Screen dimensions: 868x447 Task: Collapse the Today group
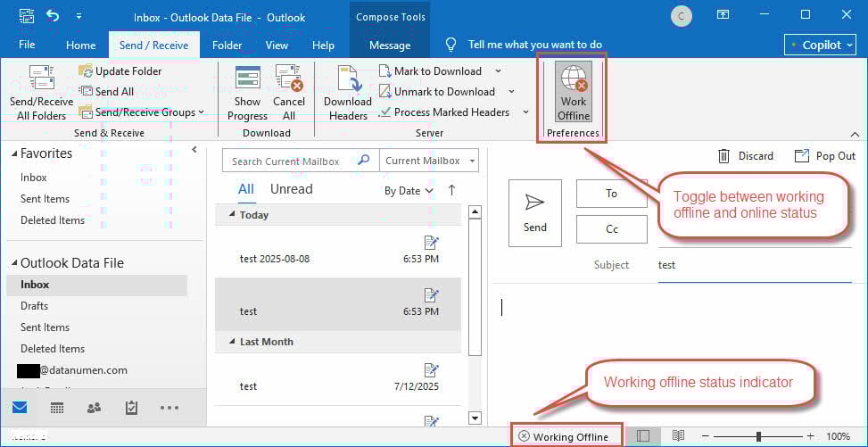[x=233, y=215]
